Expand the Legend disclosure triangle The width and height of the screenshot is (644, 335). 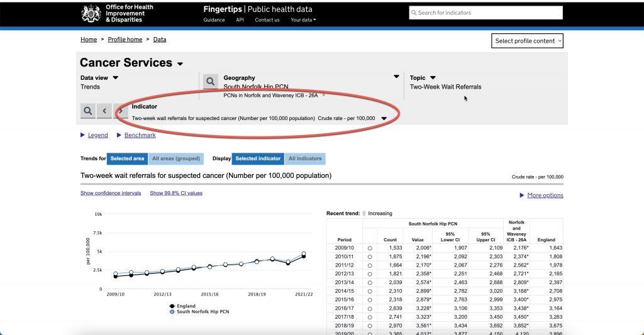pos(82,135)
